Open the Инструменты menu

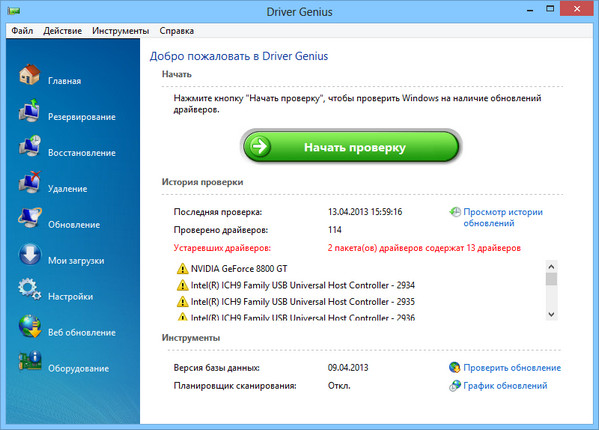click(x=120, y=31)
